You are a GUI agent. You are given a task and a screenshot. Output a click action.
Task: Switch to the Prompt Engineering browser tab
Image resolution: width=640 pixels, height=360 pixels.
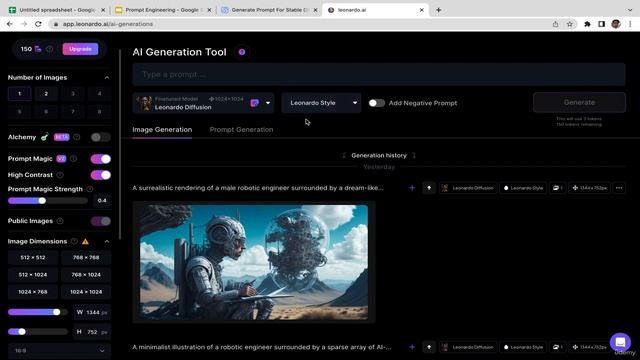point(162,10)
